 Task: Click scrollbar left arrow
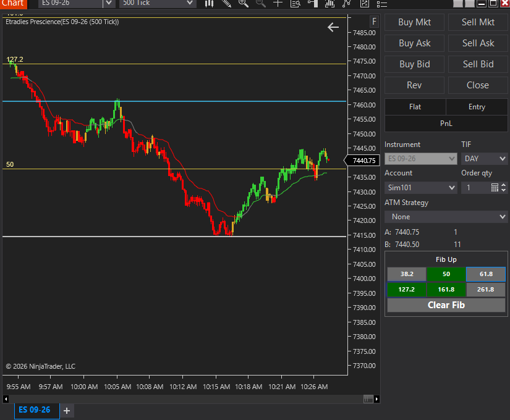point(6,399)
